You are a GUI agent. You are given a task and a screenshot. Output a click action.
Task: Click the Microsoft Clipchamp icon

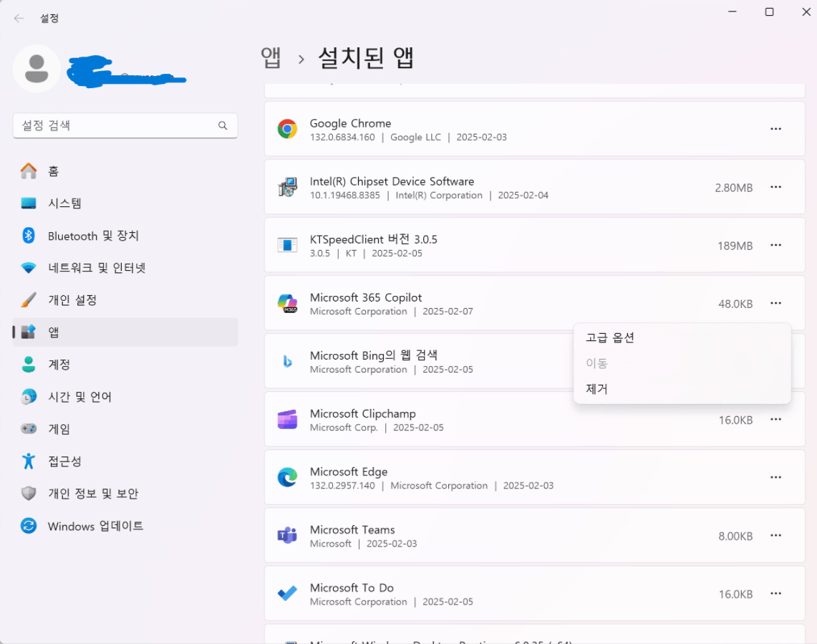(287, 419)
